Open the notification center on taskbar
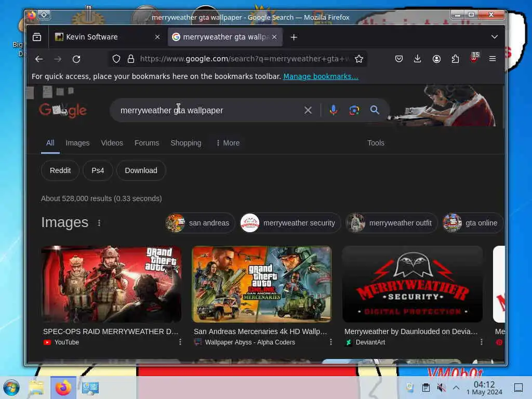Viewport: 532px width, 399px height. tap(518, 388)
